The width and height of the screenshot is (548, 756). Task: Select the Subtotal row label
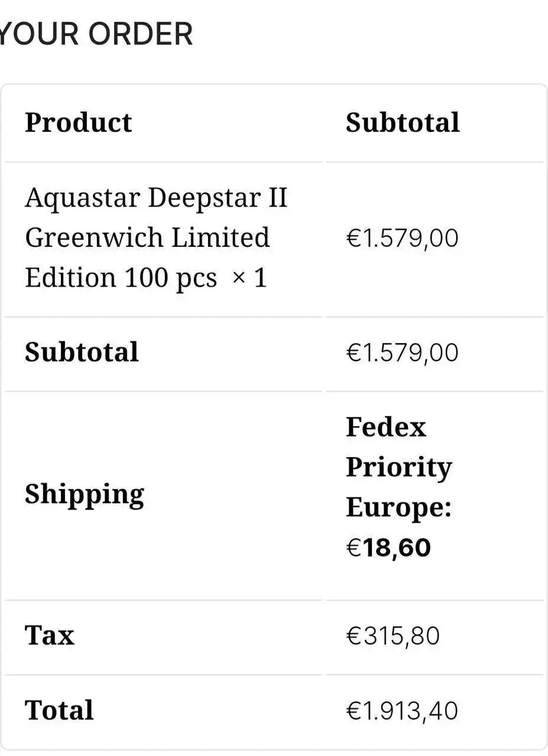pos(82,352)
